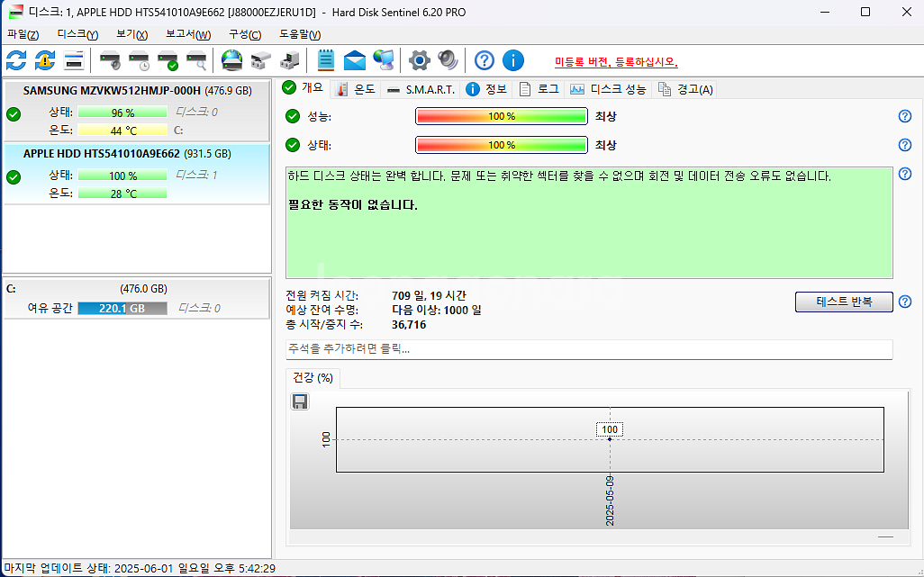Click the 100 data point on health chart

click(x=610, y=439)
